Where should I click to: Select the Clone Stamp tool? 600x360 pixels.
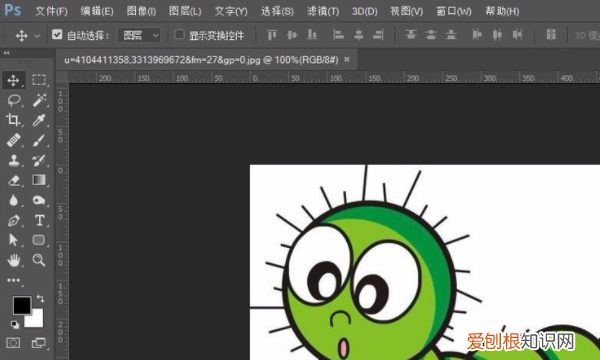(x=14, y=160)
